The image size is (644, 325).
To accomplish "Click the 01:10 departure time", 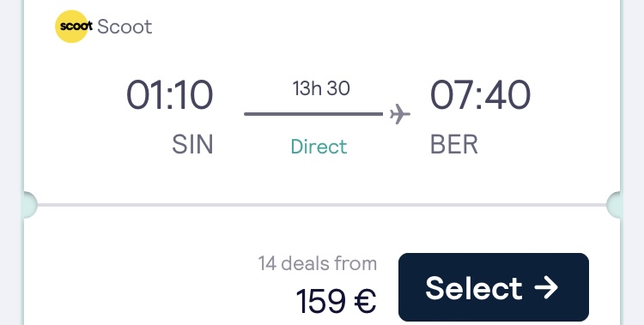I will (170, 95).
